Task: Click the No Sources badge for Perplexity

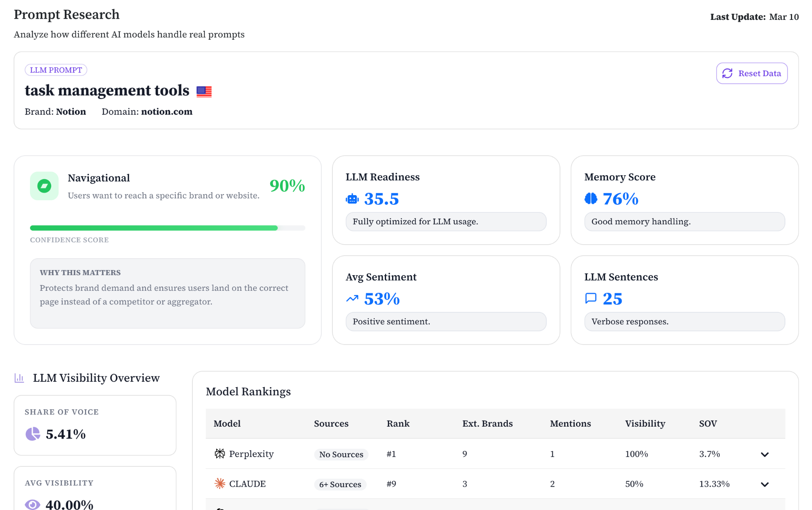Action: coord(341,455)
